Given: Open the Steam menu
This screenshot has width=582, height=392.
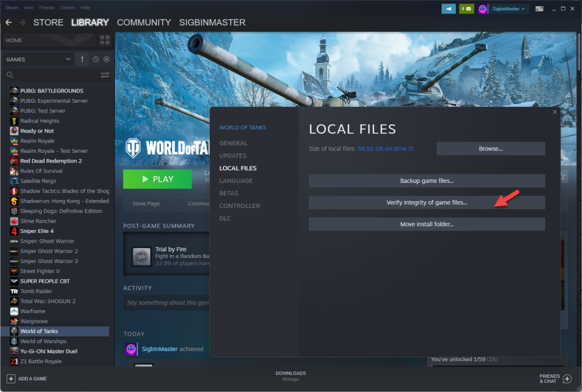Looking at the screenshot, I should click(x=11, y=7).
